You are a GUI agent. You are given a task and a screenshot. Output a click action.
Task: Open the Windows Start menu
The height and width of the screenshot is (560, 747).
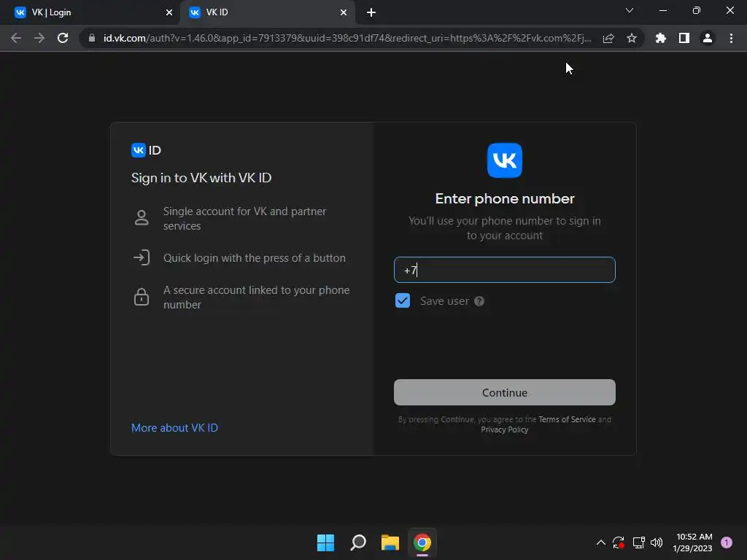pyautogui.click(x=326, y=542)
